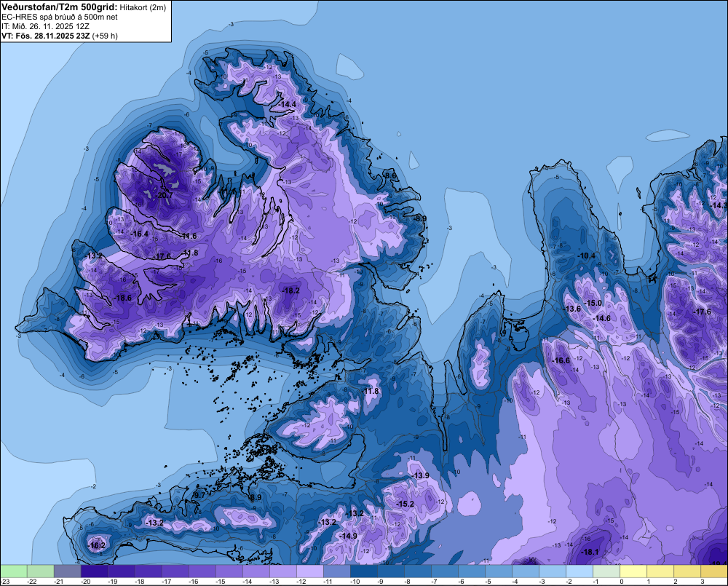Click the -18.6 temperature label
Viewport: 728px width, 586px height.
122,298
